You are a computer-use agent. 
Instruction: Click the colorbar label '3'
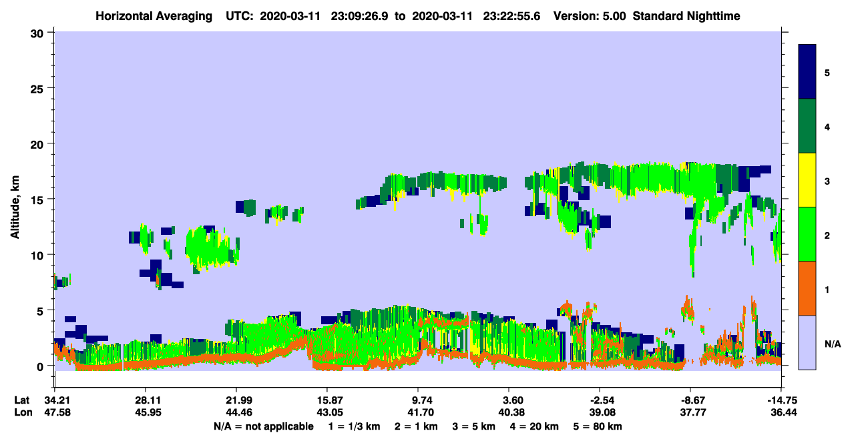pos(827,181)
